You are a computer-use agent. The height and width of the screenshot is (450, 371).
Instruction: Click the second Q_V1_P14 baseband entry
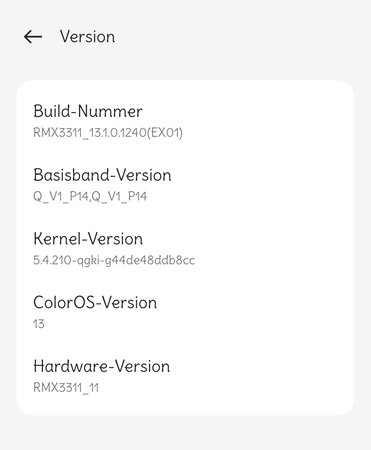119,197
